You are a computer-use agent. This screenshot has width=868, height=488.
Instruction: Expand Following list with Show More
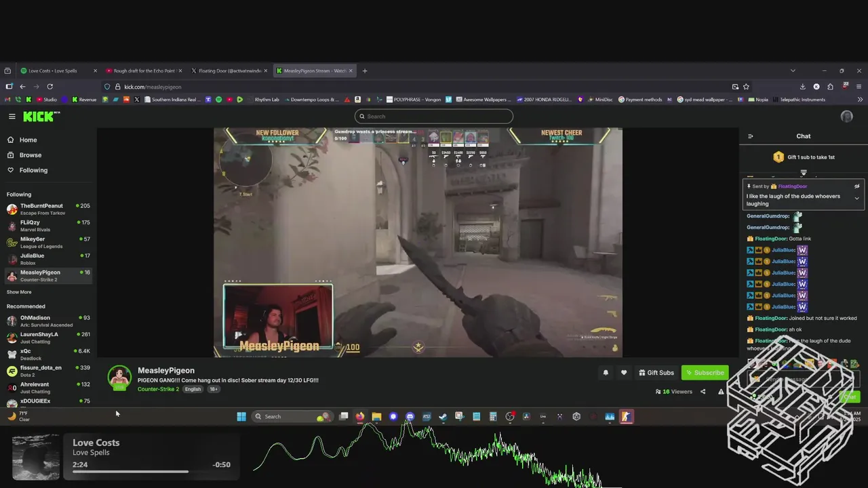point(19,292)
